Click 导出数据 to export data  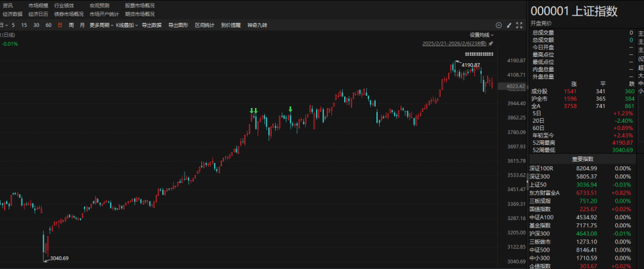point(152,25)
